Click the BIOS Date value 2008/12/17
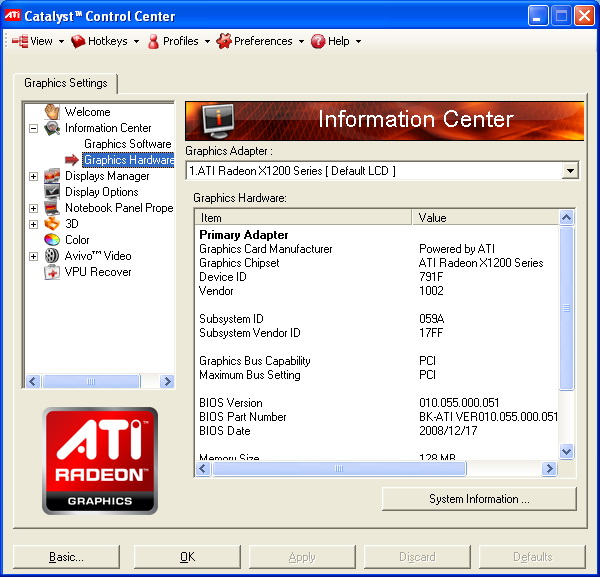 tap(448, 431)
